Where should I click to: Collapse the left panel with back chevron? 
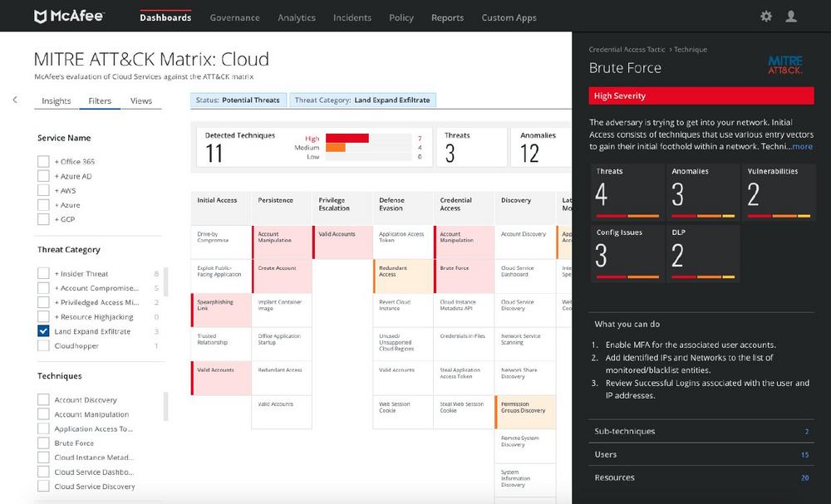click(14, 100)
